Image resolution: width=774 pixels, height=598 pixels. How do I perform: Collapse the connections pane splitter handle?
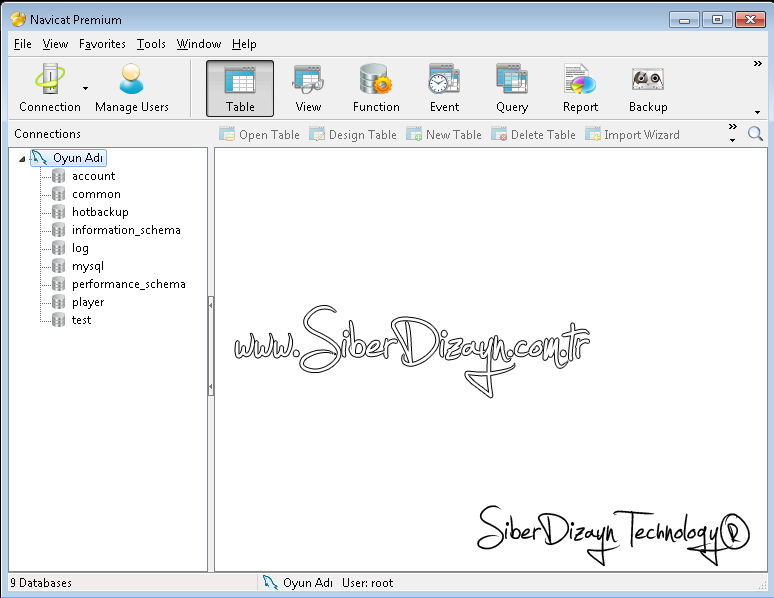[211, 346]
